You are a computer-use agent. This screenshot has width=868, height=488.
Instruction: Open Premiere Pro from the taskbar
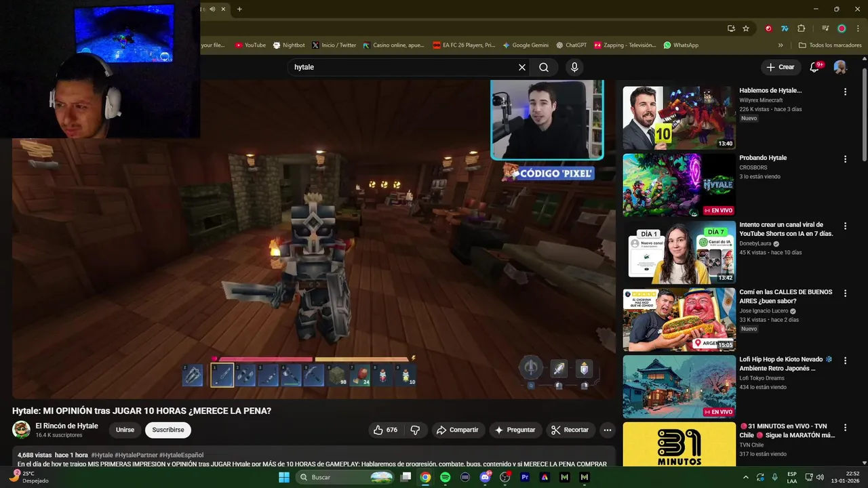[525, 477]
